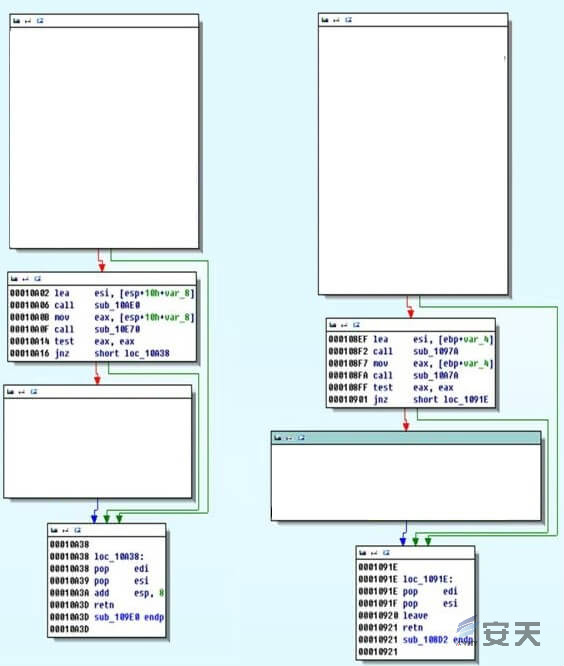Click the loc_1091E: label line

(406, 579)
